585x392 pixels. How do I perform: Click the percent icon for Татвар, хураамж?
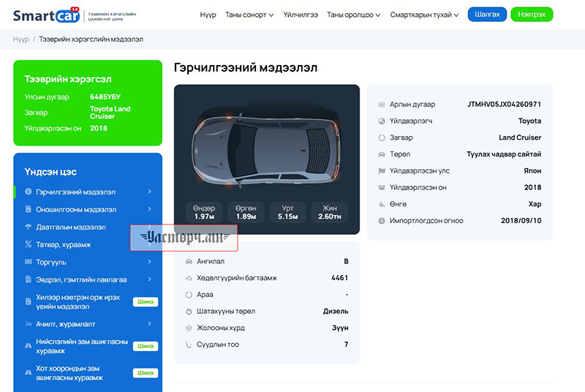[x=29, y=244]
